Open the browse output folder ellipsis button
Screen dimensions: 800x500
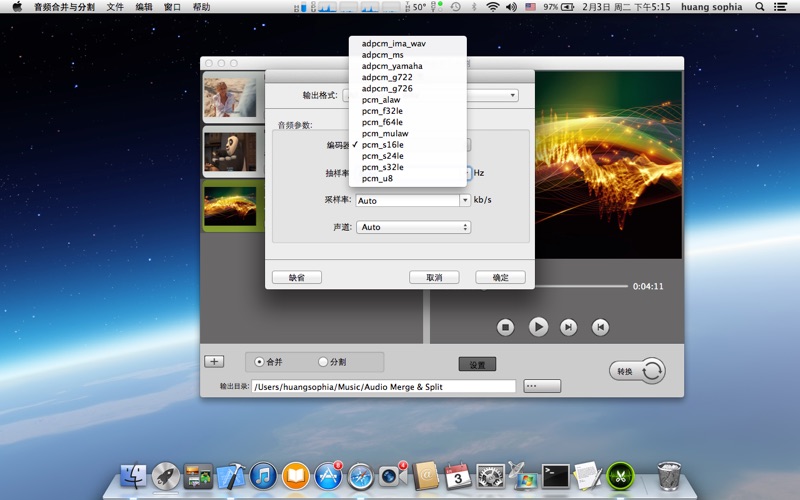tap(542, 386)
